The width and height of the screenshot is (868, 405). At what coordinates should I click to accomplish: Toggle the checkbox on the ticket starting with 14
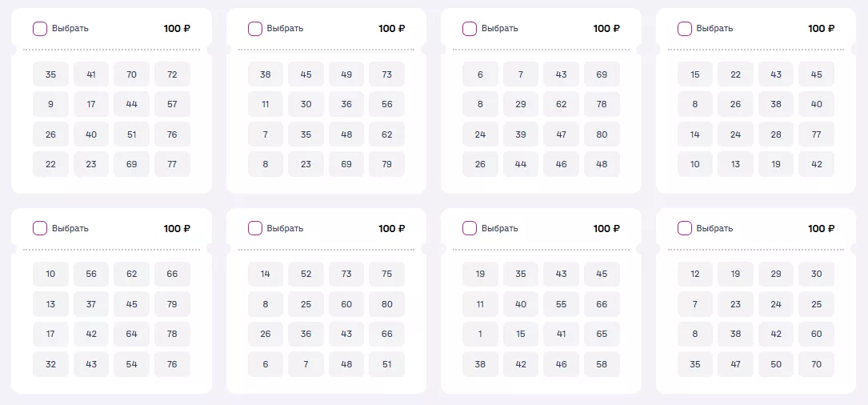pos(255,228)
